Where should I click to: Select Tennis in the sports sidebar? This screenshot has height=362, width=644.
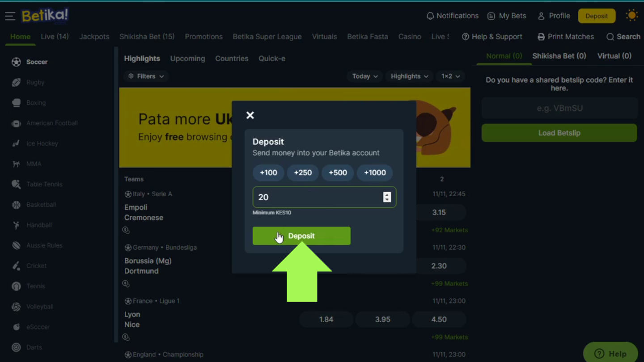[35, 286]
